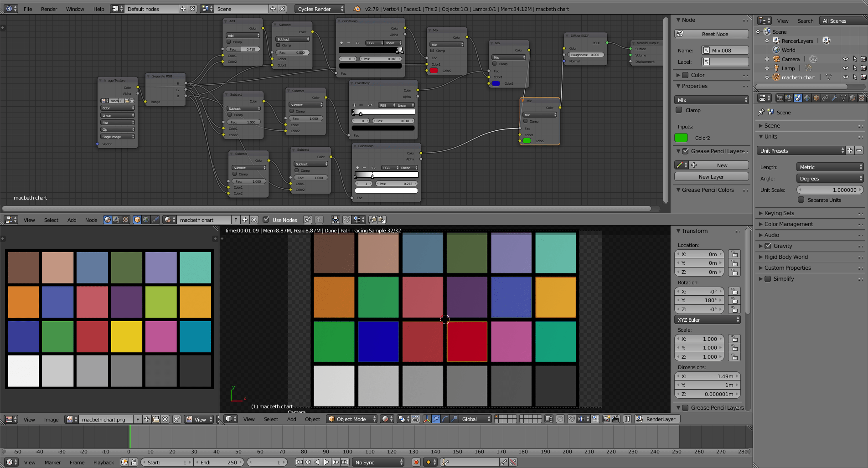Select the scale manipulator icon
The width and height of the screenshot is (868, 468).
[454, 419]
